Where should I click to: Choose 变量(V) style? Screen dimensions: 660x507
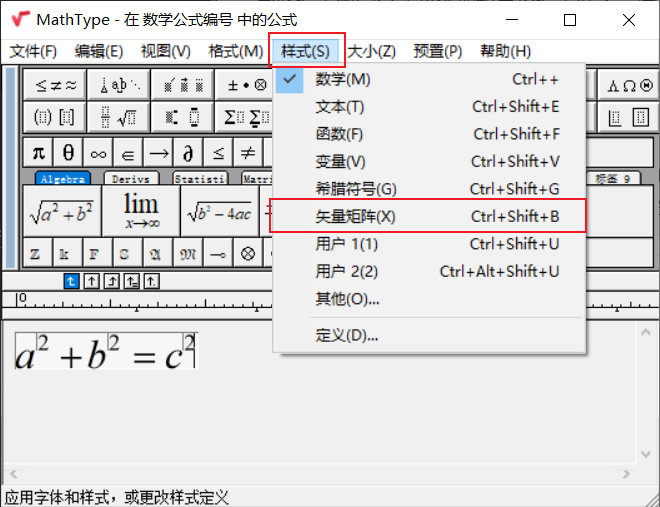point(429,162)
